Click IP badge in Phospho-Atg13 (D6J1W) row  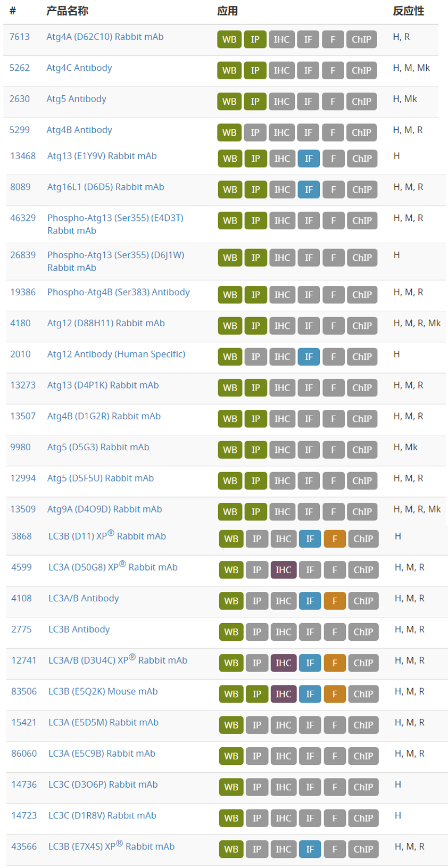point(255,258)
